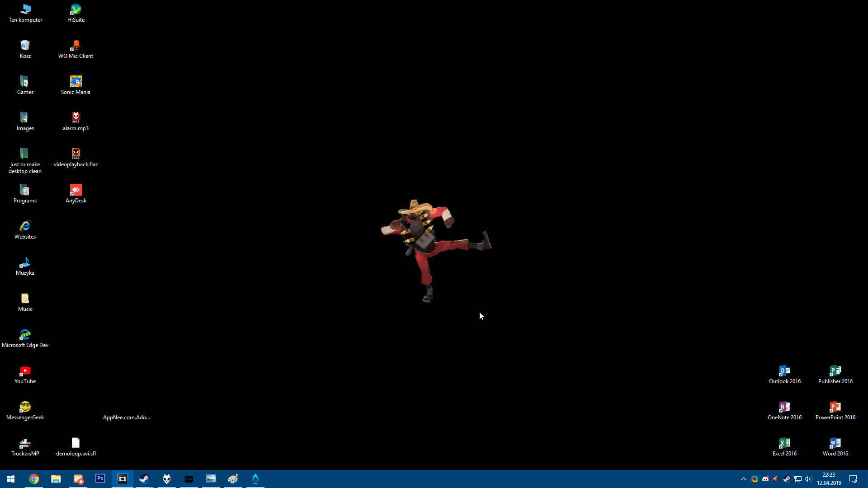Open the Windows Start menu
The height and width of the screenshot is (488, 868).
(11, 479)
